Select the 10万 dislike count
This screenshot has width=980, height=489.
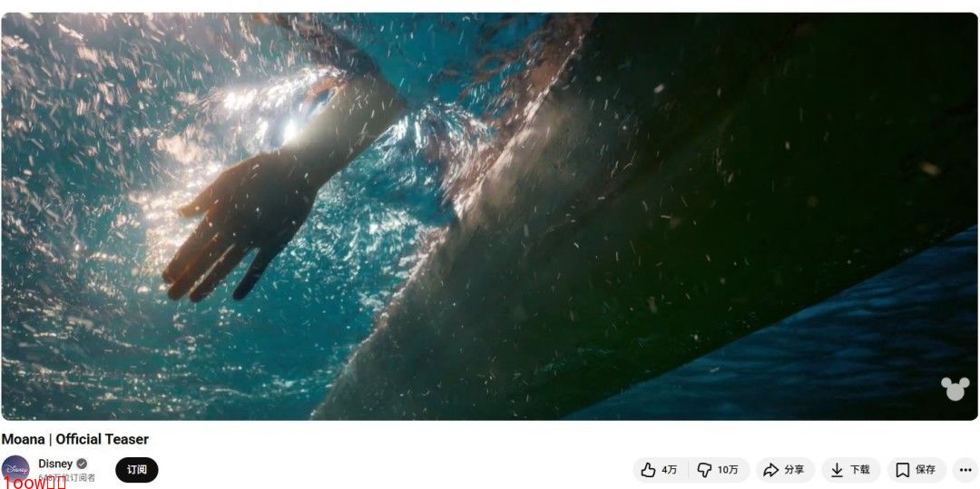point(728,470)
